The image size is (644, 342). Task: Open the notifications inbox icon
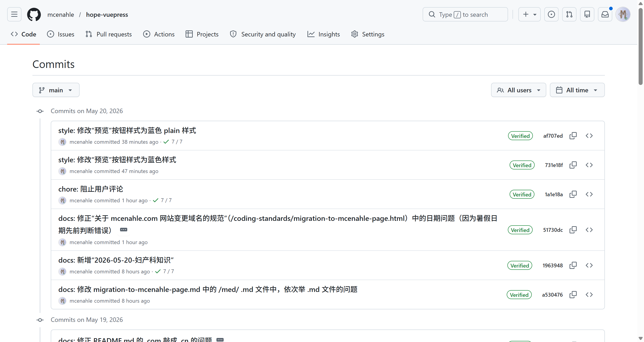click(x=605, y=14)
